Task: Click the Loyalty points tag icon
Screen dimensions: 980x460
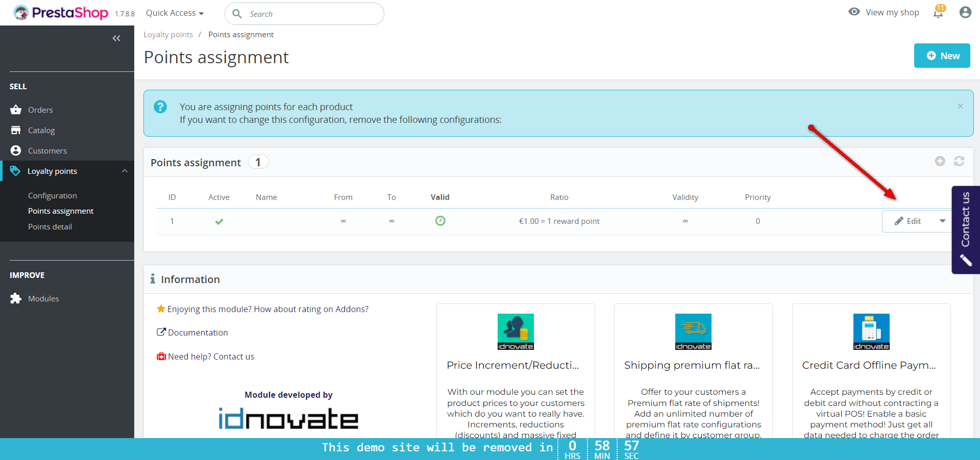Action: [x=15, y=171]
